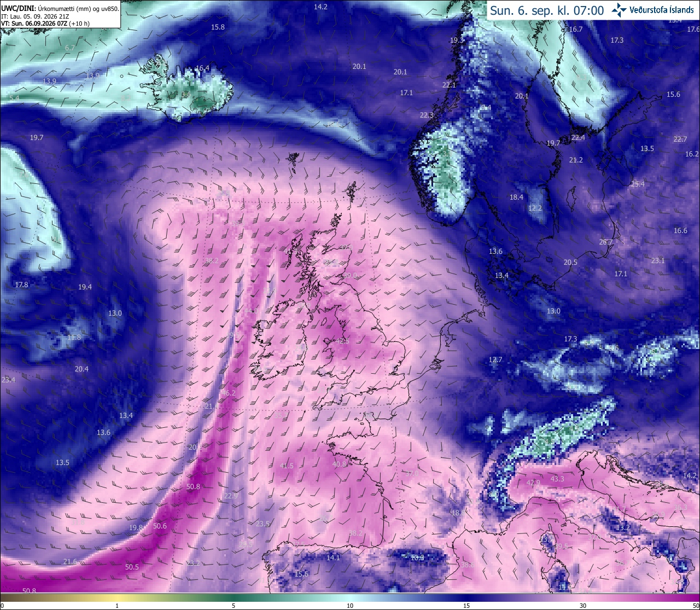Image resolution: width=700 pixels, height=610 pixels.
Task: Click the VT valid time line in header
Action: click(45, 24)
